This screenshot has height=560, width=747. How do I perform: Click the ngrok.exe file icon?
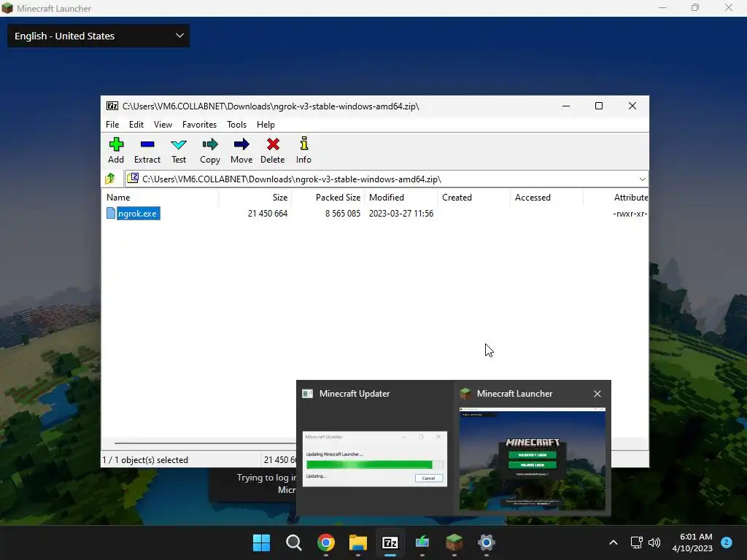click(111, 214)
